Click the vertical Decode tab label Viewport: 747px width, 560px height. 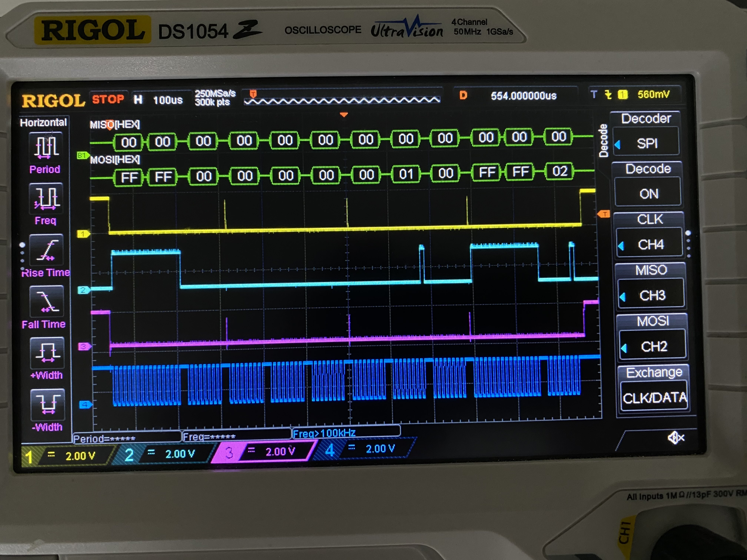603,141
